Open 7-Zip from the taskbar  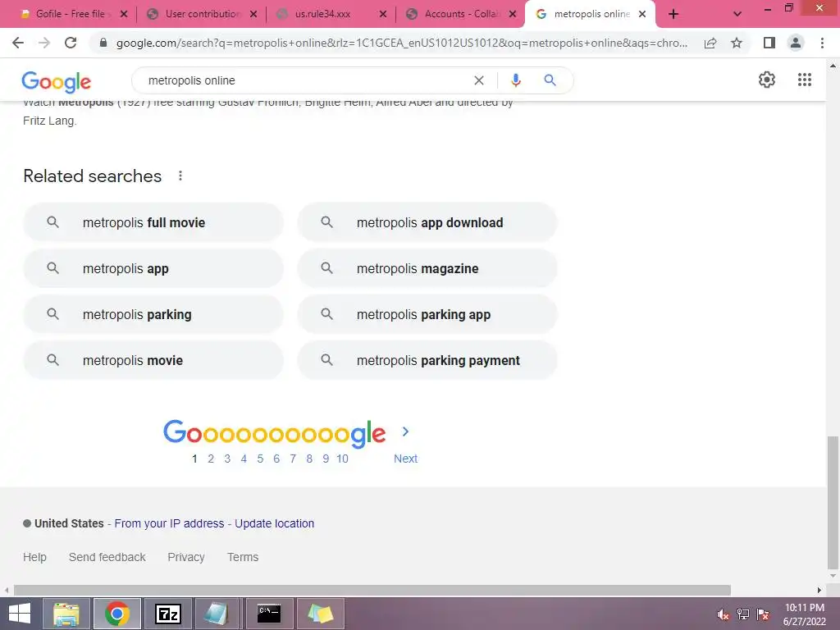(167, 614)
